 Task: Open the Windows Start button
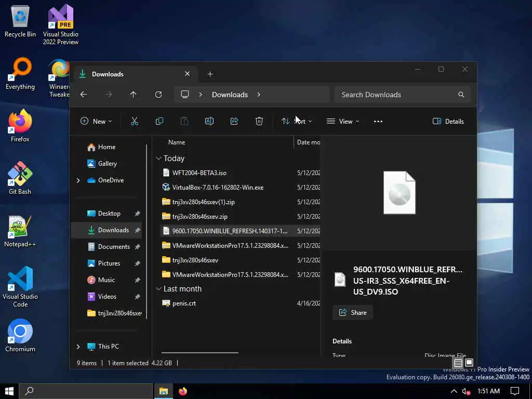coord(9,391)
